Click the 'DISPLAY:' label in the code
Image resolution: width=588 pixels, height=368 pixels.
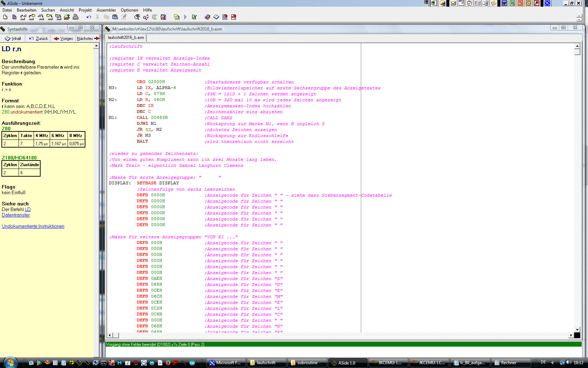(120, 183)
